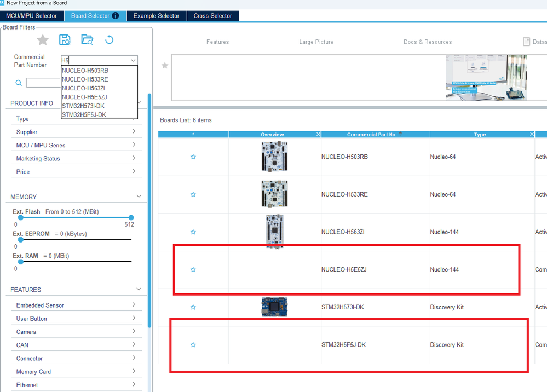
Task: Switch to Example Selector tab
Action: pyautogui.click(x=156, y=16)
